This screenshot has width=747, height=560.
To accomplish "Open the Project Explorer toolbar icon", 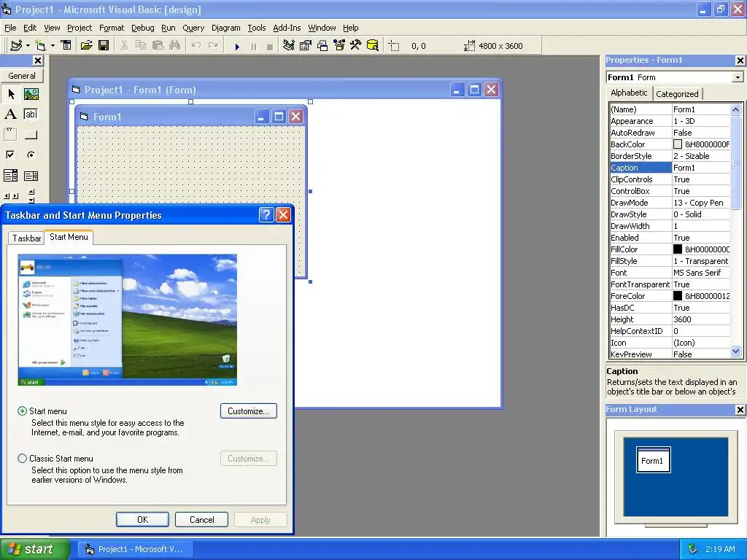I will 289,45.
